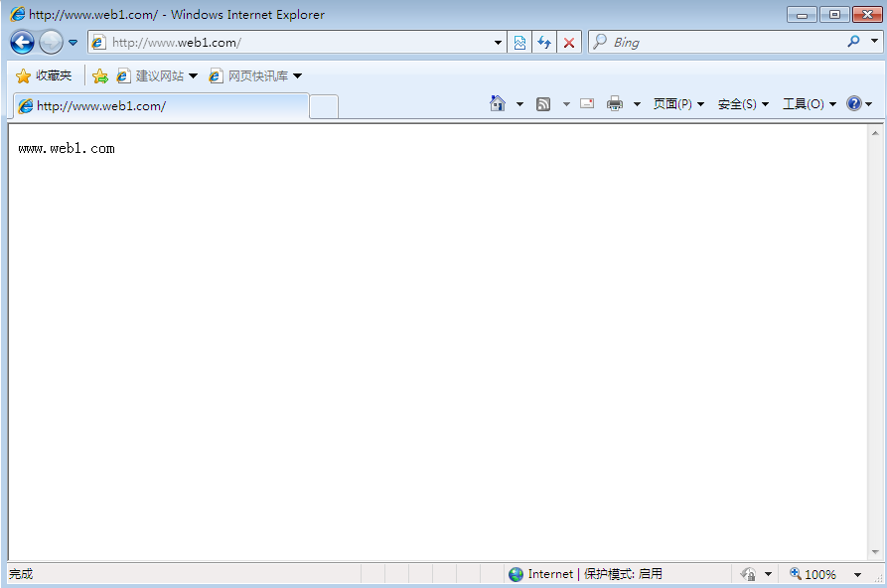Click the greyed Forward arrow button
887x588 pixels.
click(x=51, y=43)
